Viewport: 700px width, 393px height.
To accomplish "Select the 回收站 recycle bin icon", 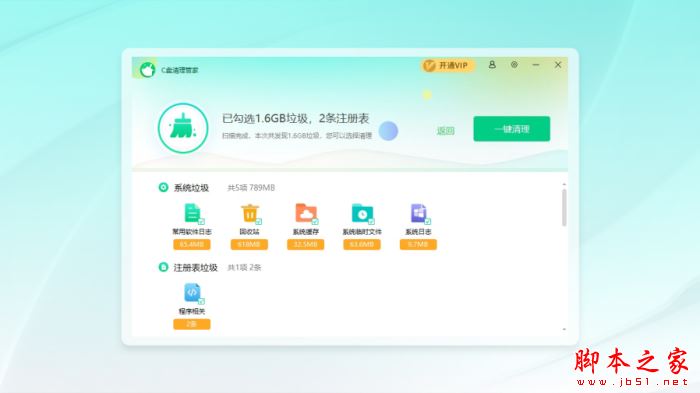I will (250, 213).
